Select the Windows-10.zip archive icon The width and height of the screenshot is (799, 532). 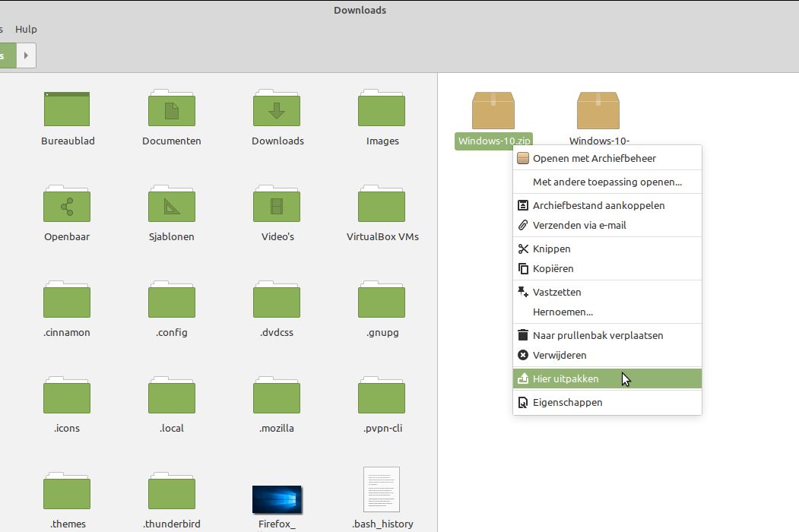pos(493,111)
